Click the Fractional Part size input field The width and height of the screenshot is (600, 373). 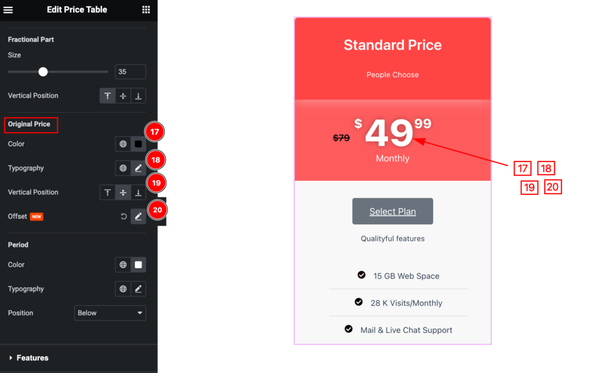(130, 72)
